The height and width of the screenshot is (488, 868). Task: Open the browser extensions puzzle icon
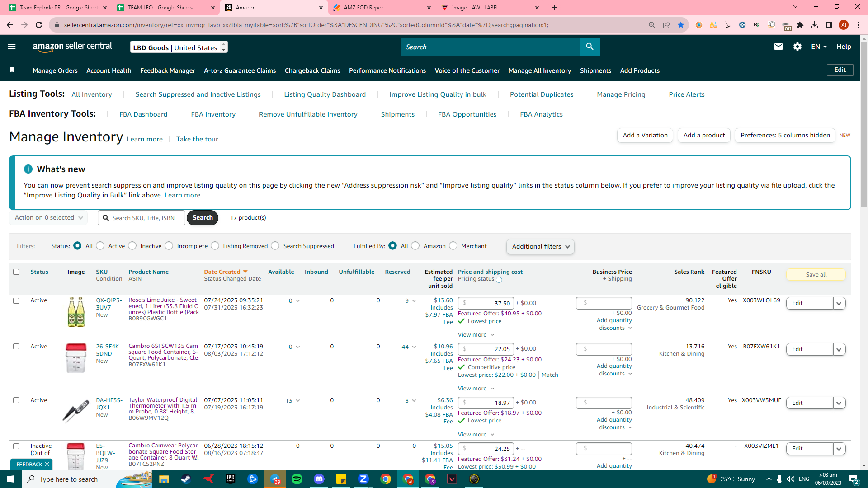point(800,25)
